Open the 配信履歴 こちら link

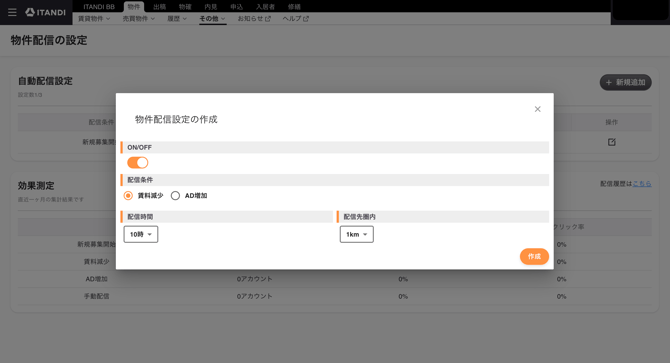click(642, 184)
